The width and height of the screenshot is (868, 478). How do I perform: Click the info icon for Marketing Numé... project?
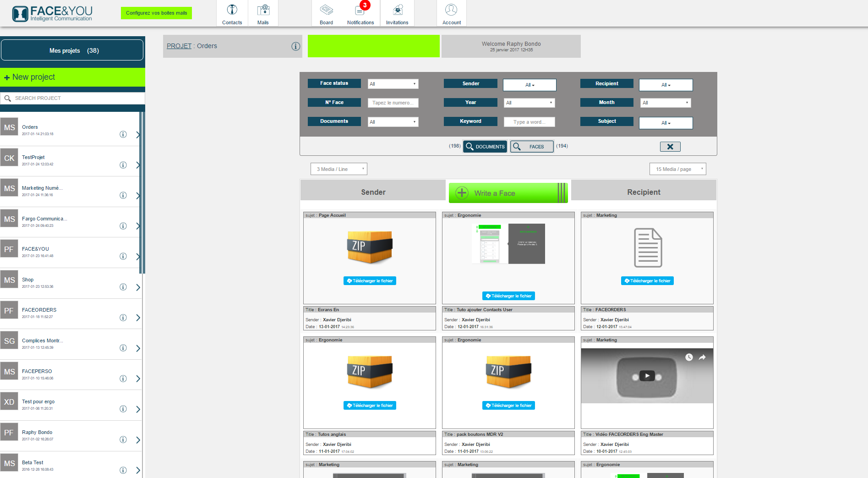point(123,195)
